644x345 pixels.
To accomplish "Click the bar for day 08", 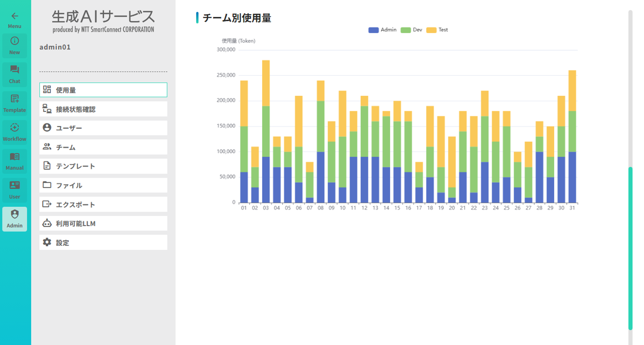I will point(320,142).
